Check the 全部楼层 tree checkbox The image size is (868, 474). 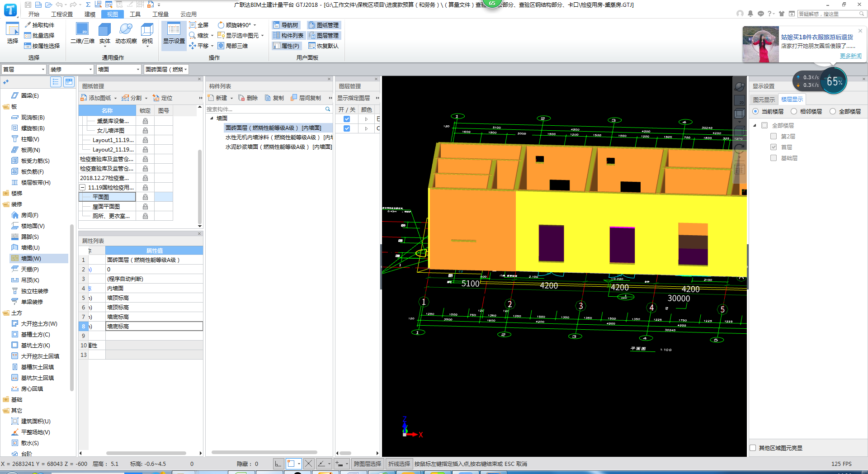764,125
